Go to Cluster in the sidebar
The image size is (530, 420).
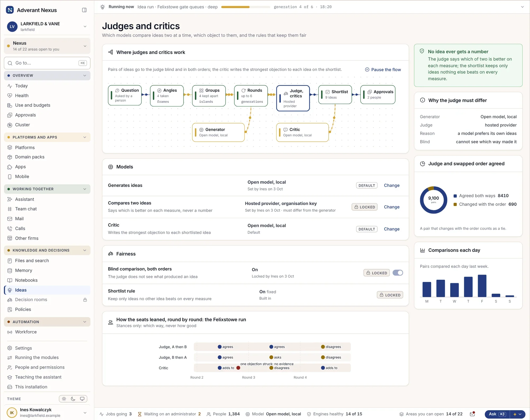47,125
